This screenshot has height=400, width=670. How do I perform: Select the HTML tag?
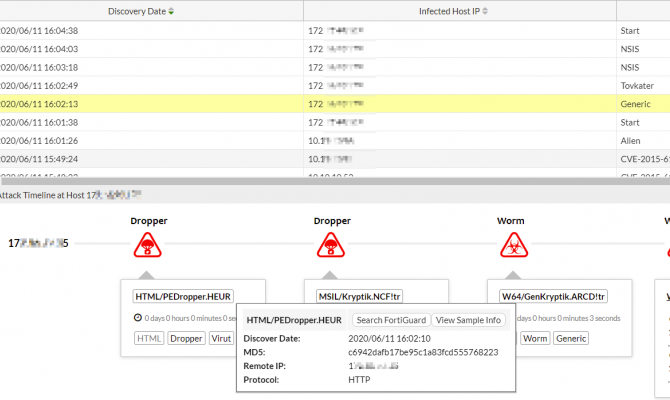tap(149, 338)
